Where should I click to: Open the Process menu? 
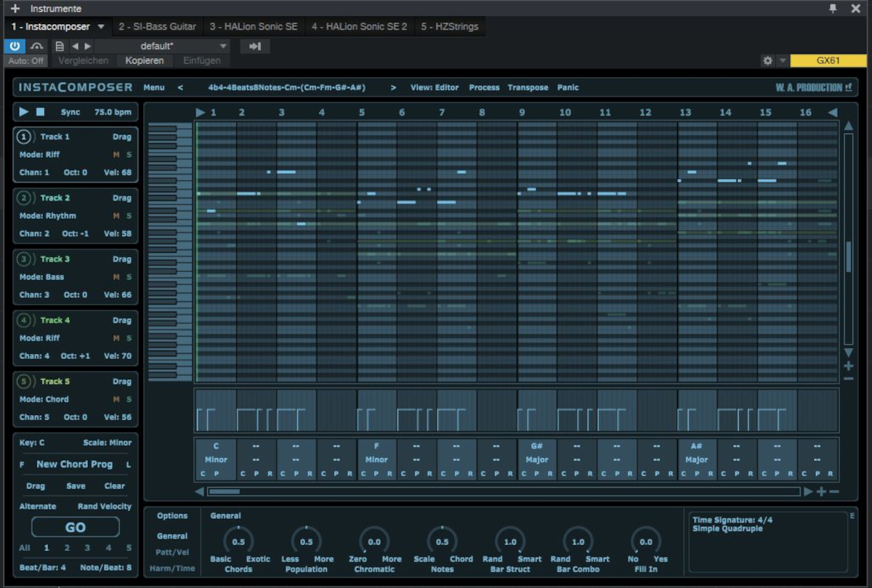tap(484, 87)
